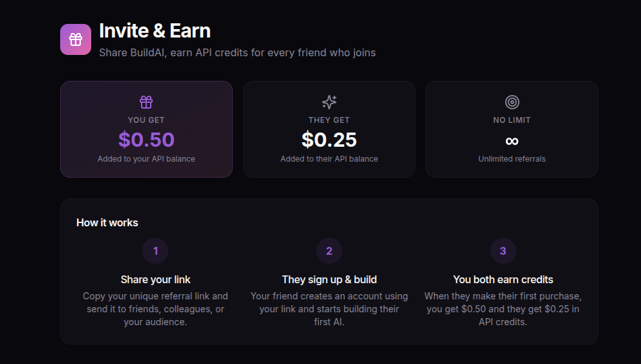Viewport: 641px width, 364px height.
Task: Click the They sign up & build title
Action: (329, 279)
